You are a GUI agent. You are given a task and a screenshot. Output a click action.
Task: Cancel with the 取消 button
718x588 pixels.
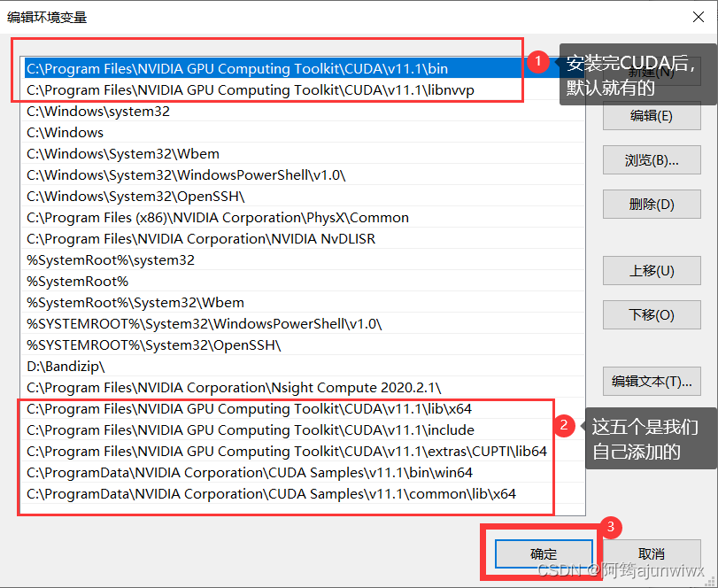(x=652, y=554)
